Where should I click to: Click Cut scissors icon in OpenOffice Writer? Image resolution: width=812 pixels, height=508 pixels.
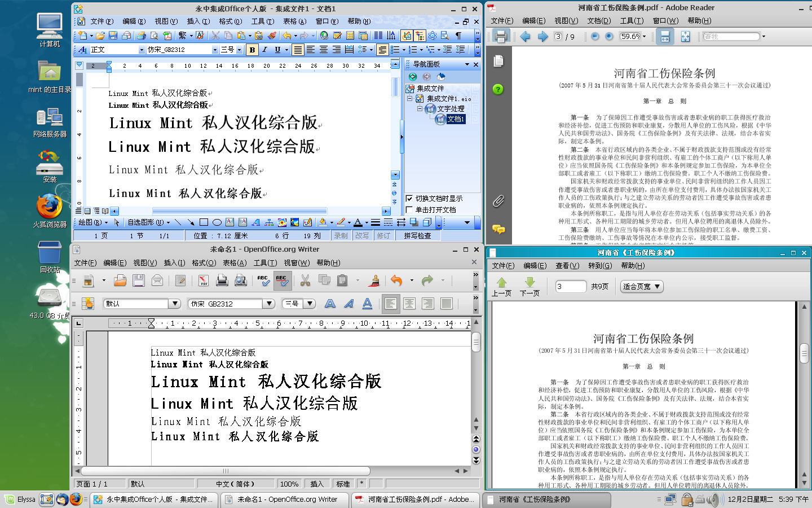click(x=305, y=281)
